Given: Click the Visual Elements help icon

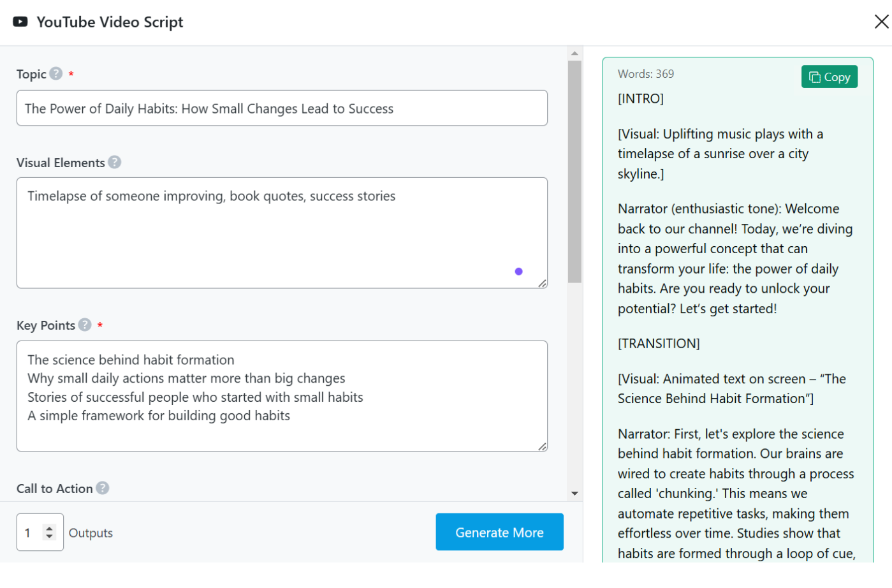Looking at the screenshot, I should (115, 163).
